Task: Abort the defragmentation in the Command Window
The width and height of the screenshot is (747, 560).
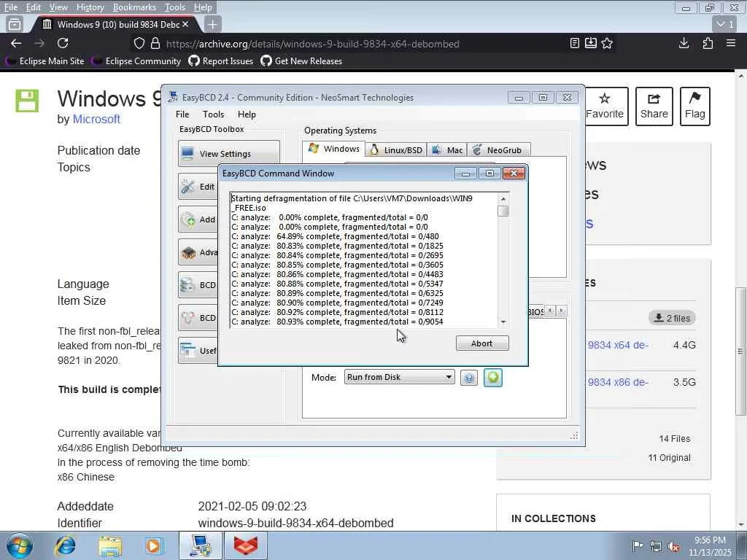Action: click(482, 343)
